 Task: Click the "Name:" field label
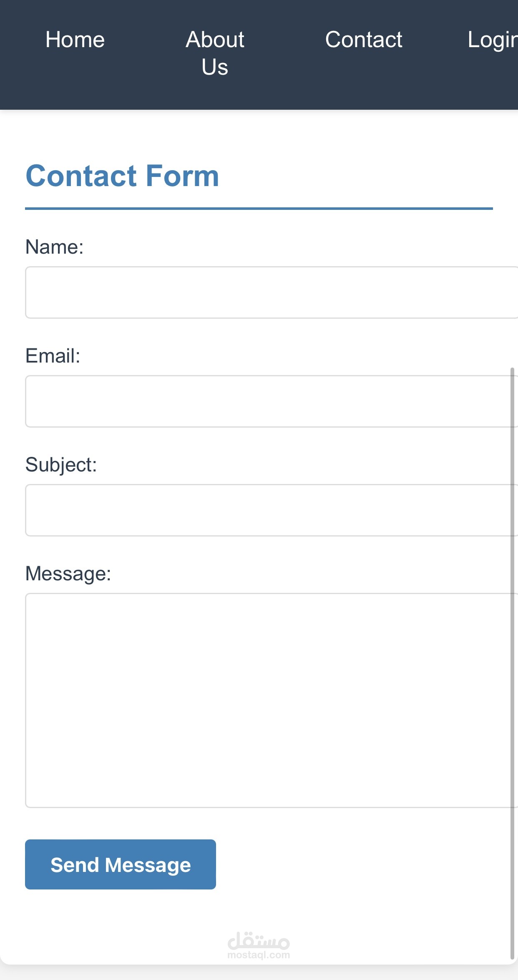(x=55, y=247)
